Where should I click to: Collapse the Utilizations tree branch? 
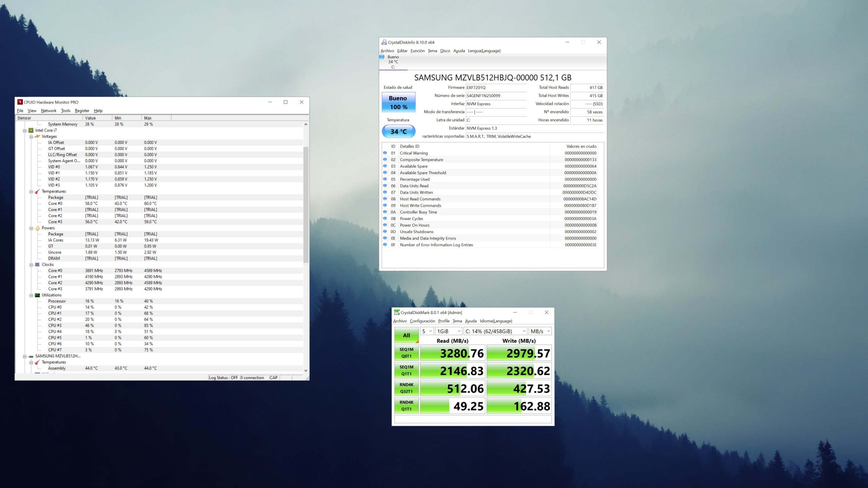tap(31, 296)
